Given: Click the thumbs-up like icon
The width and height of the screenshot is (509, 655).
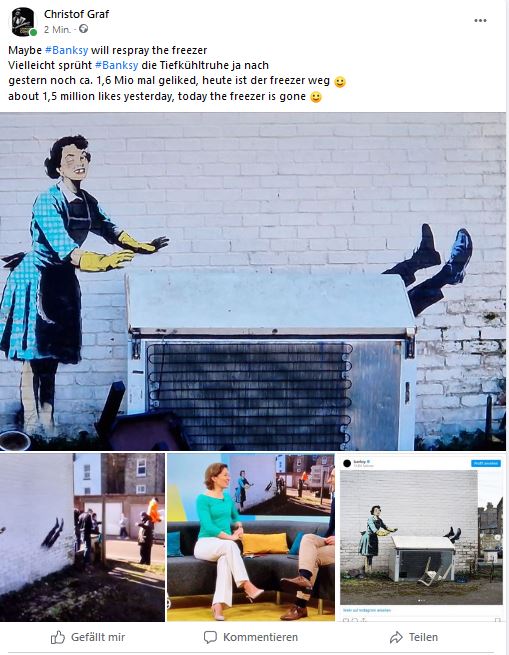Looking at the screenshot, I should coord(58,637).
